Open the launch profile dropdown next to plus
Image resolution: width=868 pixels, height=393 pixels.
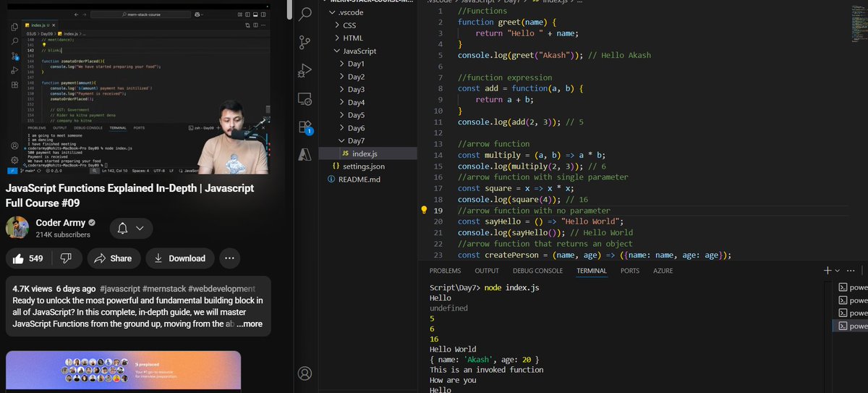(x=839, y=270)
